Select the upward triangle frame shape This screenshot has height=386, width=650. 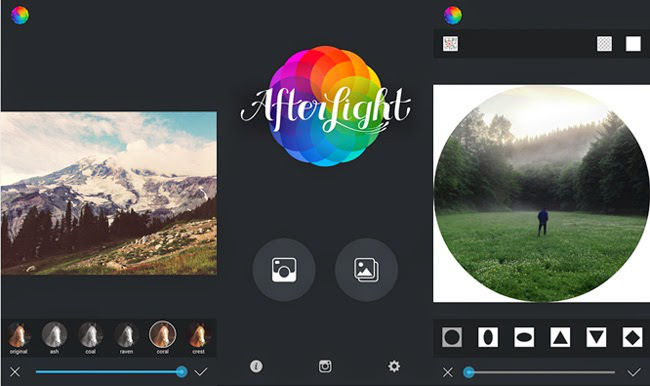point(560,337)
